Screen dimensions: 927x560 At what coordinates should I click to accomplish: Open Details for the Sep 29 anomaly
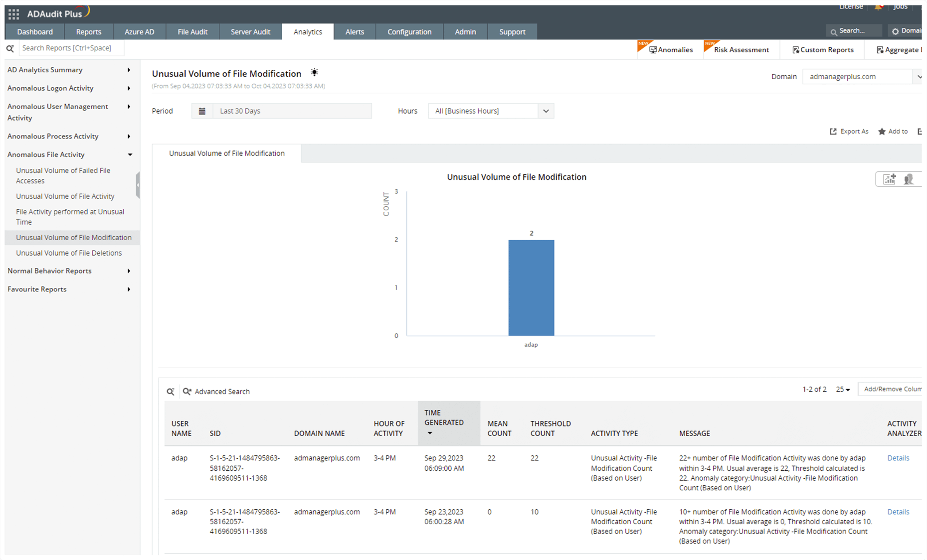tap(898, 458)
